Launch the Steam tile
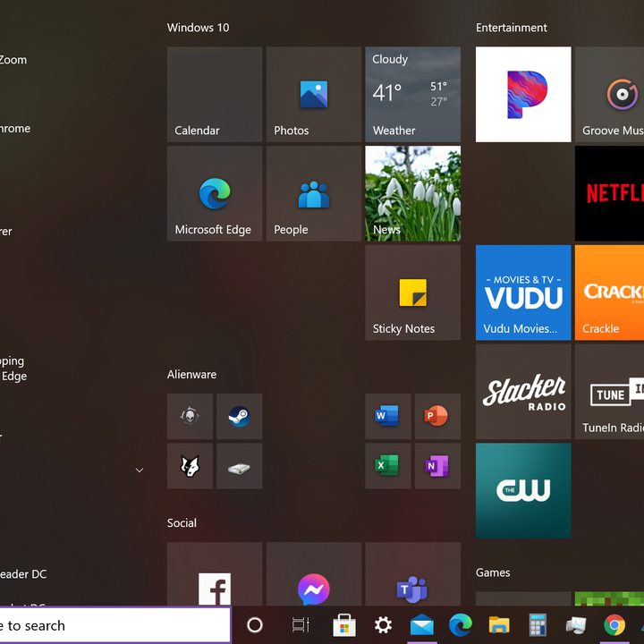 [x=240, y=416]
